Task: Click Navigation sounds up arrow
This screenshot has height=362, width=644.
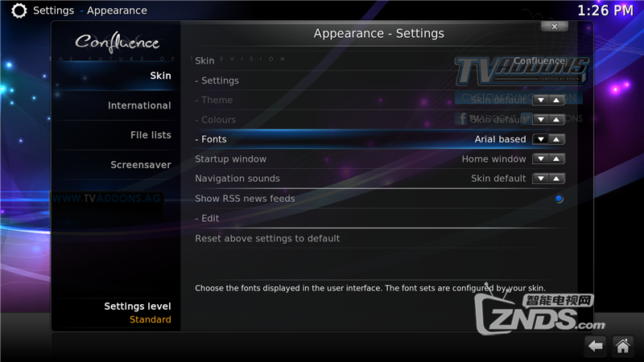Action: [x=556, y=179]
